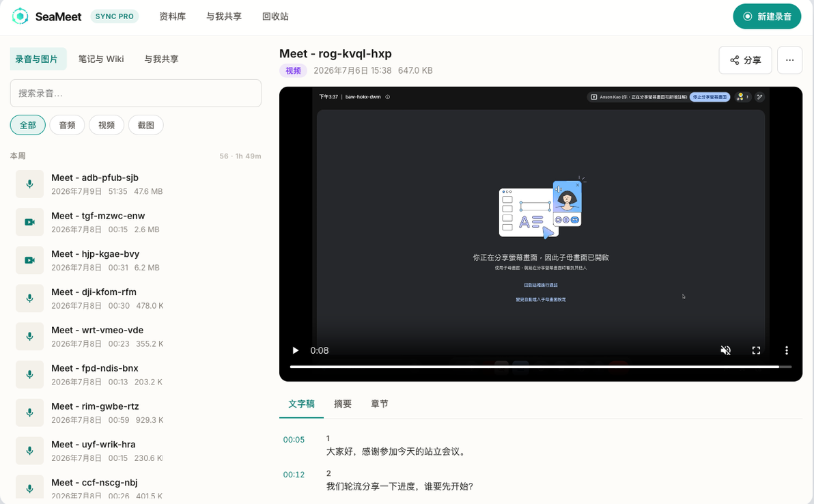
Task: Click the Meet - rog-kvql-hxp title
Action: pyautogui.click(x=335, y=53)
